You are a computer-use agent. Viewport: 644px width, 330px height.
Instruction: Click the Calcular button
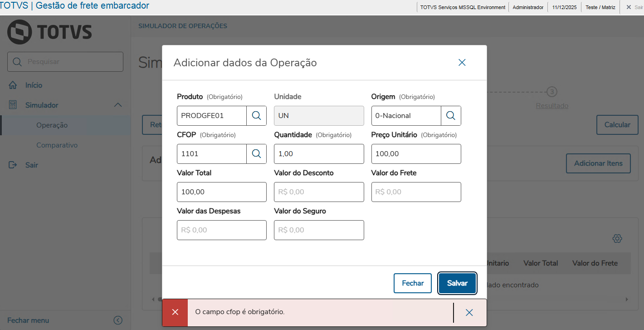(617, 125)
